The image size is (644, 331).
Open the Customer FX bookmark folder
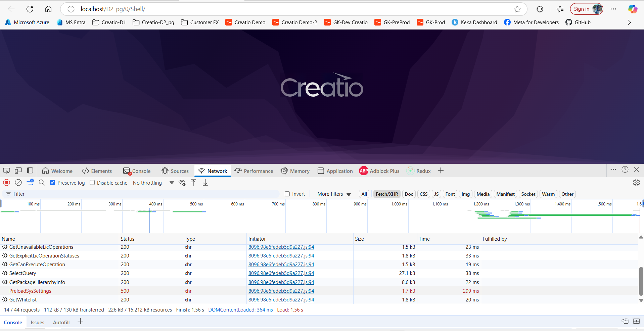point(200,22)
